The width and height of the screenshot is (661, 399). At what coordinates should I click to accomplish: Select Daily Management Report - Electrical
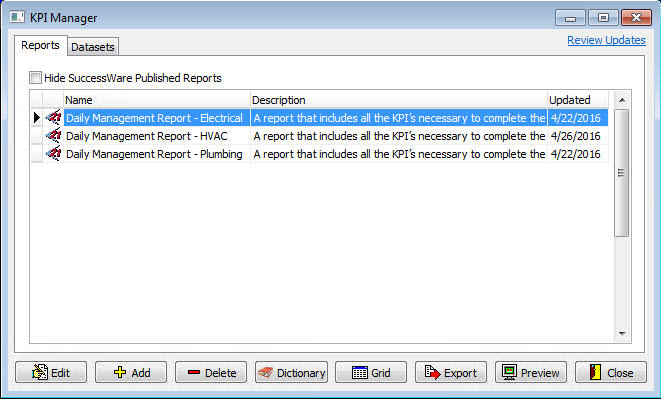click(157, 118)
